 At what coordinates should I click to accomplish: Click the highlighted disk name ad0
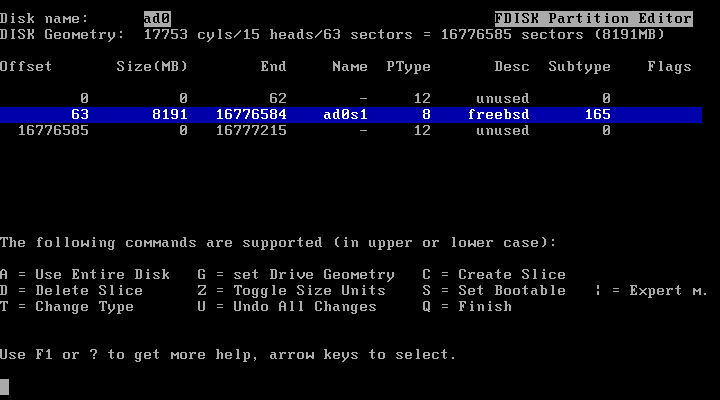coord(157,18)
